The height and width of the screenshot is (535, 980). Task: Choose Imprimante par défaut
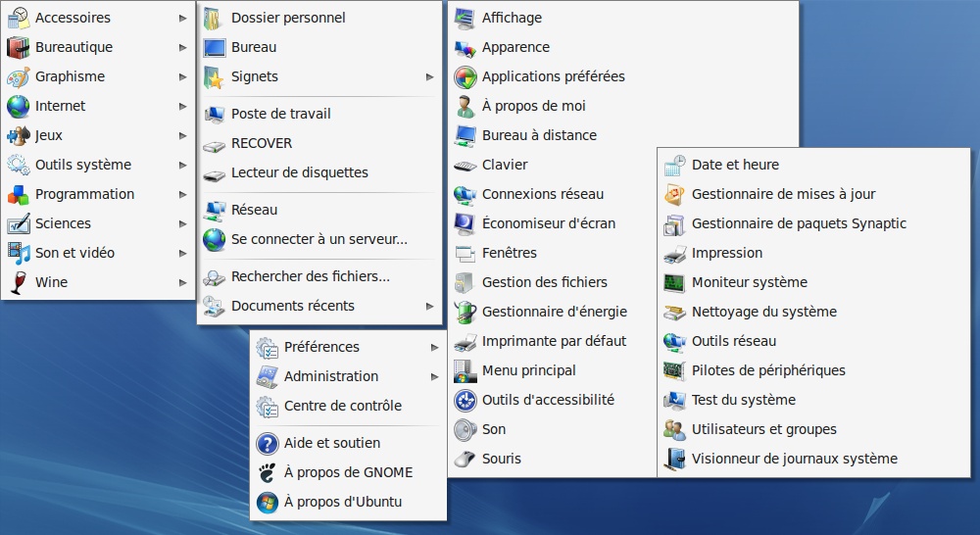(x=551, y=341)
